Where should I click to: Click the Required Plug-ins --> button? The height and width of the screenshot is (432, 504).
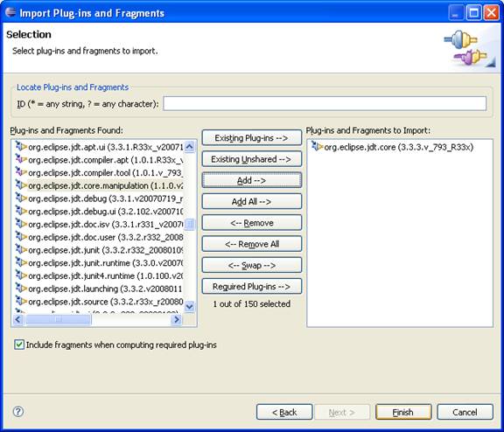coord(252,286)
